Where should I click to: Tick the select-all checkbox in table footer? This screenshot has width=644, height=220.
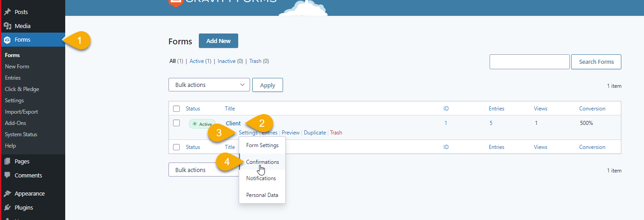tap(177, 147)
